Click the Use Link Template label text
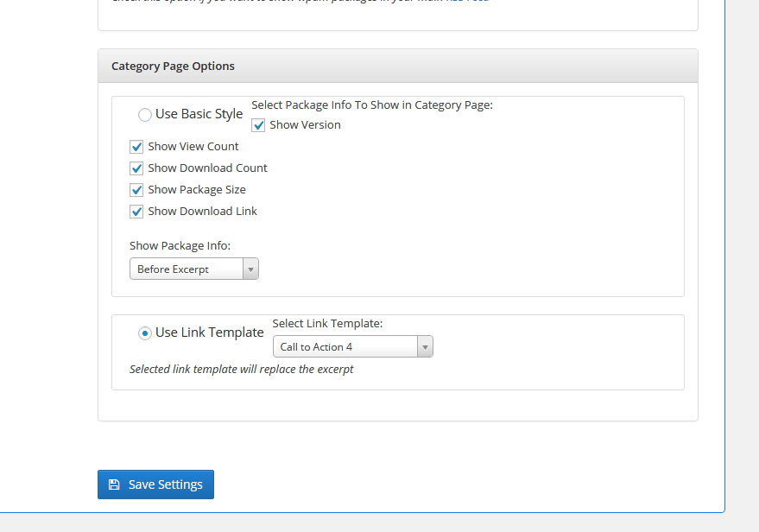 pyautogui.click(x=210, y=332)
